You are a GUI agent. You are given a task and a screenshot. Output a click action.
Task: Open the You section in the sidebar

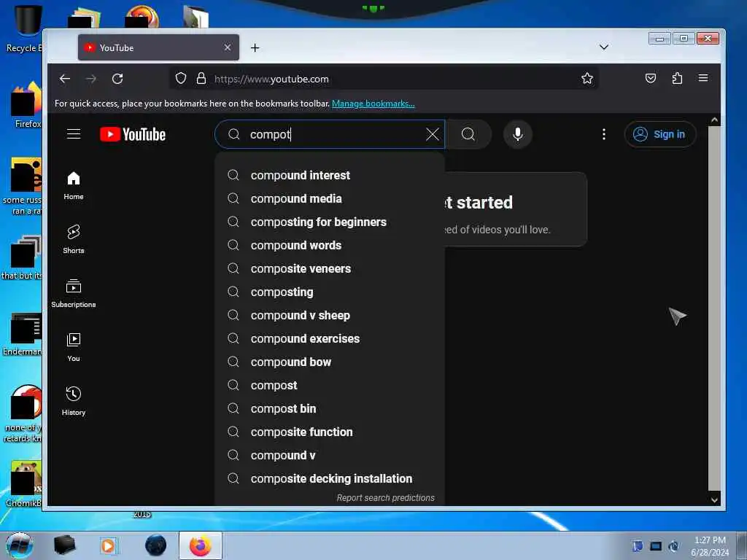coord(74,348)
